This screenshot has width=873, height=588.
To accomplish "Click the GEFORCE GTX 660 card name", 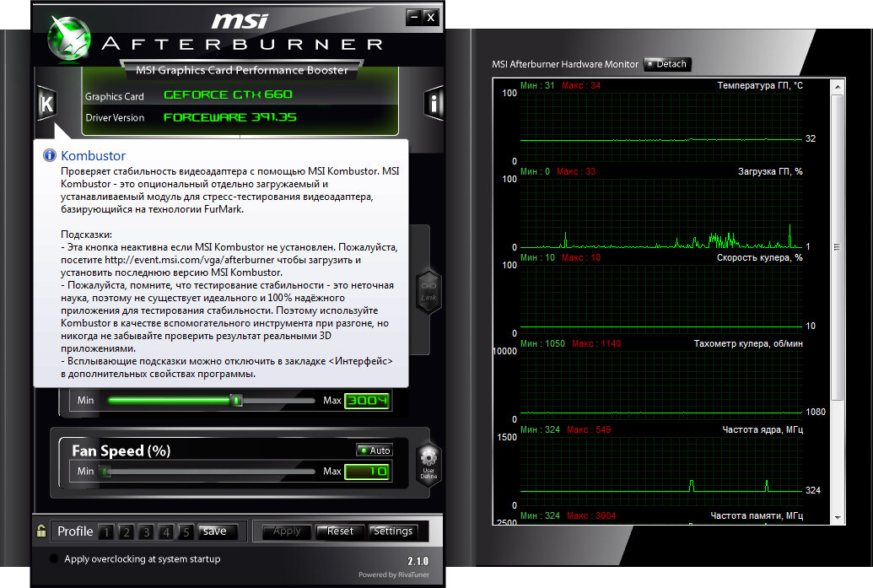I will (x=228, y=94).
